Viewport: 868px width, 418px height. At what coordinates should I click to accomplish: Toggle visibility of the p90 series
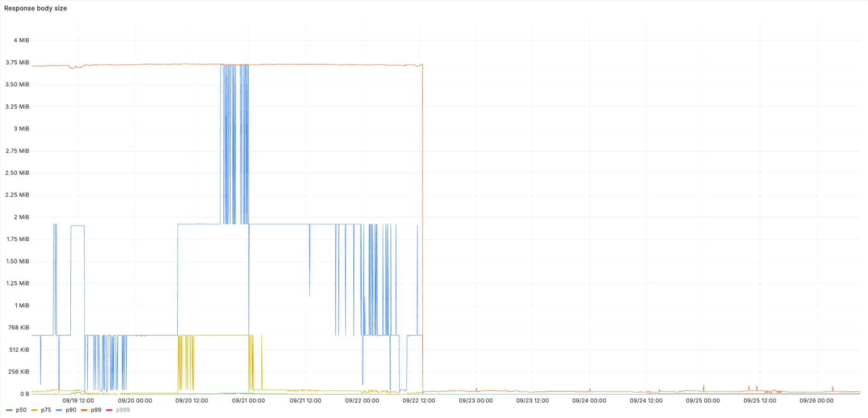[70, 410]
